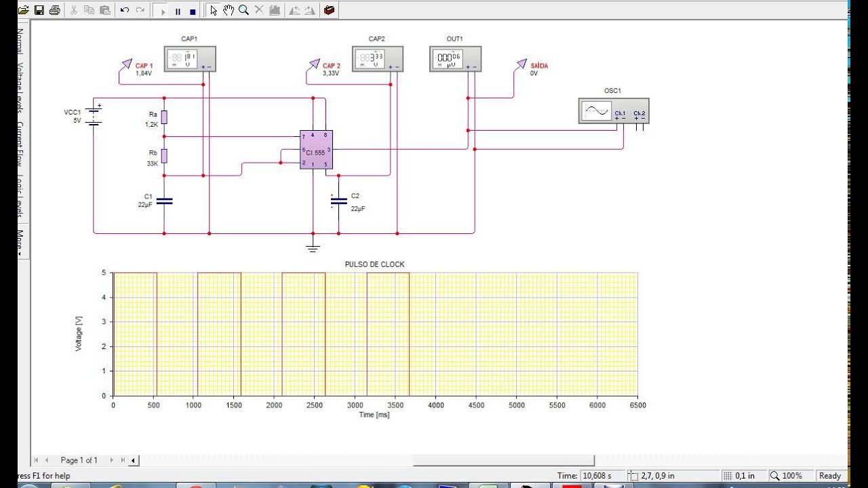Screen dimensions: 868x488
Task: Select the CAP 1 probe arrow
Action: click(x=127, y=64)
